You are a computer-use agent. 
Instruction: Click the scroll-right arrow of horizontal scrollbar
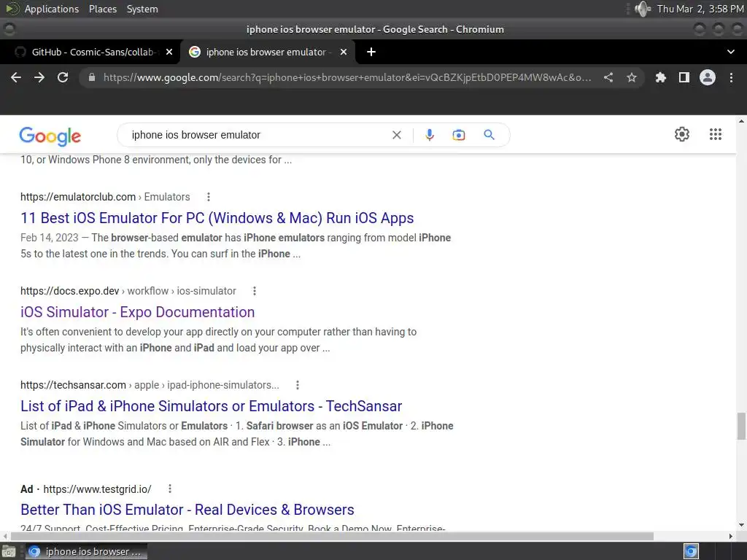[x=731, y=536]
